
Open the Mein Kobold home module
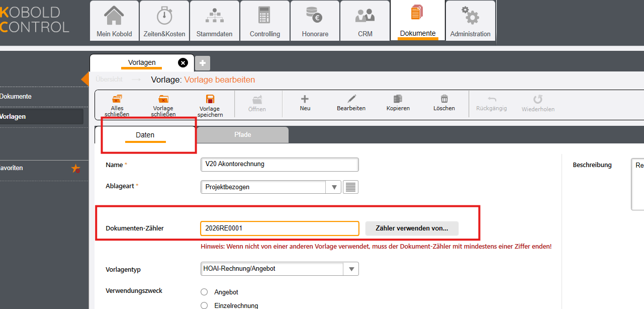pos(114,21)
